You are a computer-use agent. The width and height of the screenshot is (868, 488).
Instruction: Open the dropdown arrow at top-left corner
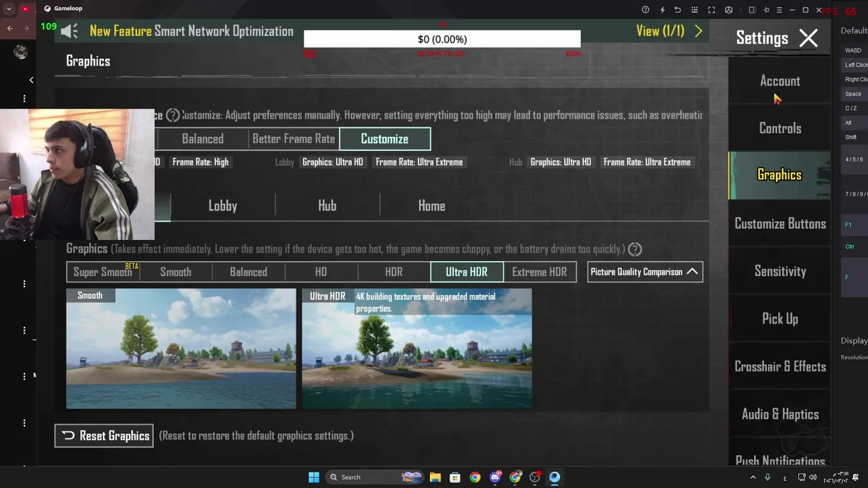click(x=9, y=9)
